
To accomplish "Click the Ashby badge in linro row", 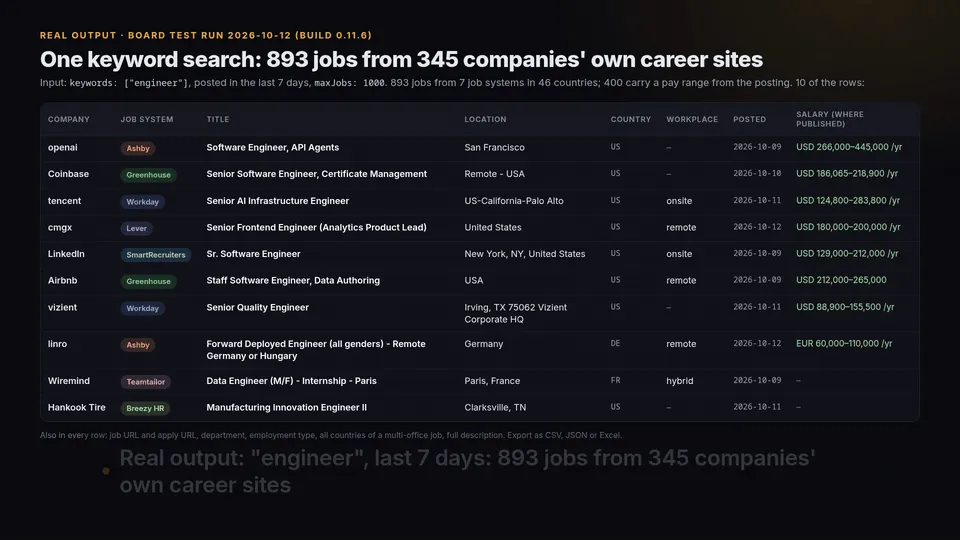I will (138, 345).
